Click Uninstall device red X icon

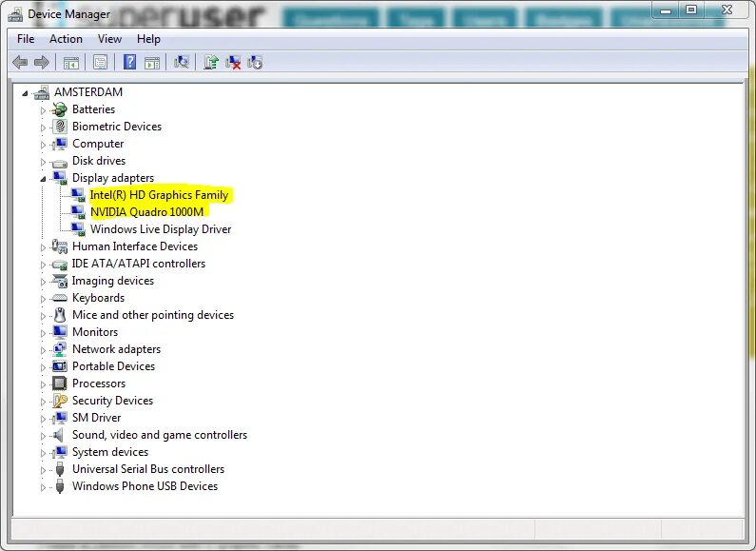click(x=233, y=62)
